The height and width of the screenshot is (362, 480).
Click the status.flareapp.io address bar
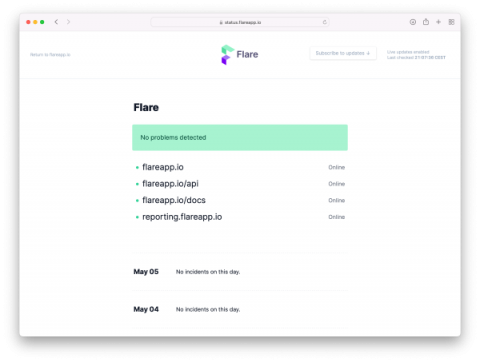240,22
